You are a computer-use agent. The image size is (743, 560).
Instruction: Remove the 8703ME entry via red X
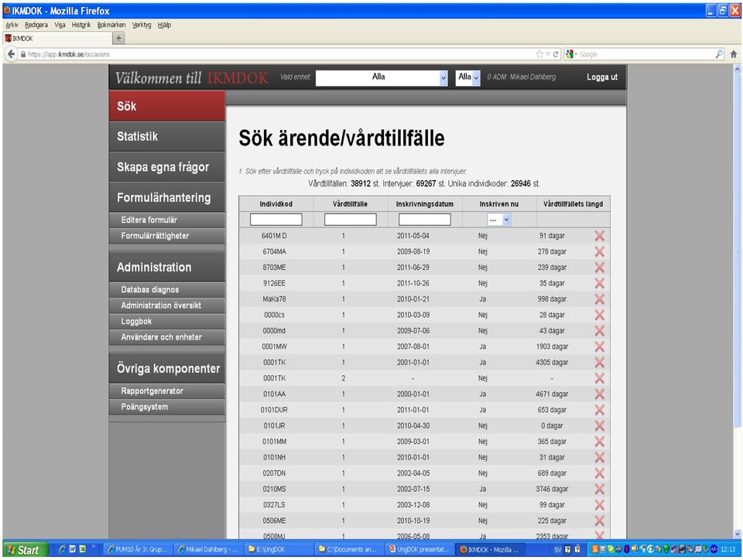coord(599,268)
